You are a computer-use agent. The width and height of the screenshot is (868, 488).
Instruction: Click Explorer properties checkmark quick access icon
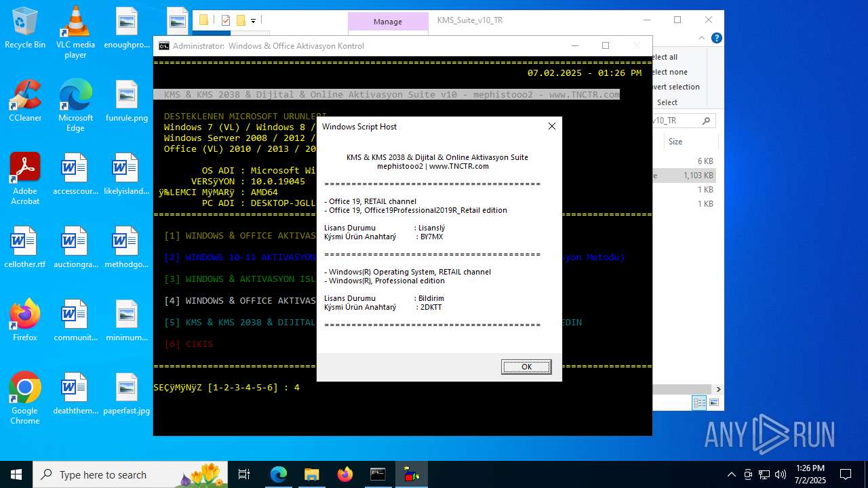click(226, 20)
